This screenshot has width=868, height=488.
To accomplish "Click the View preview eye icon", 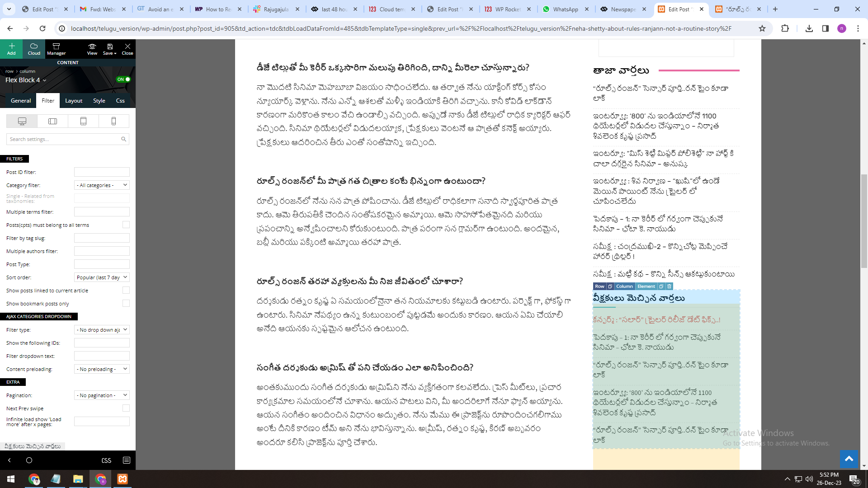I will (x=92, y=49).
